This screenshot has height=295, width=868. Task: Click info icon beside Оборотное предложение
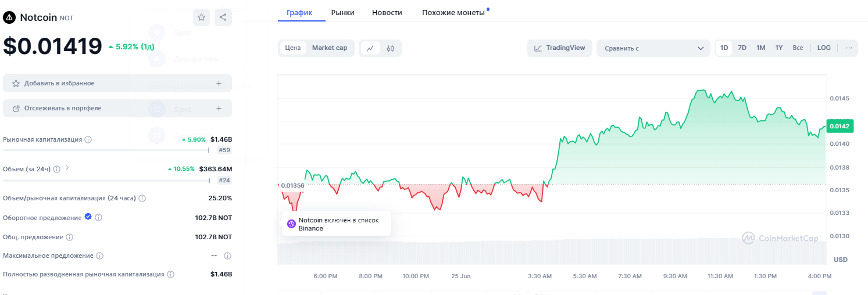99,218
